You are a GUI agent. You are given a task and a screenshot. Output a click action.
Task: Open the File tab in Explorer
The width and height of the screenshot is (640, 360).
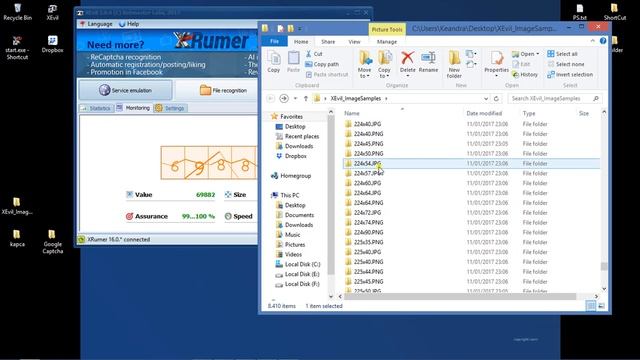coord(274,41)
